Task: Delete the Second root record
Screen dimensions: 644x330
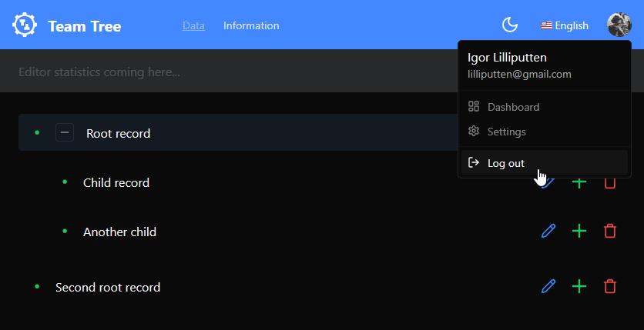Action: click(x=610, y=286)
